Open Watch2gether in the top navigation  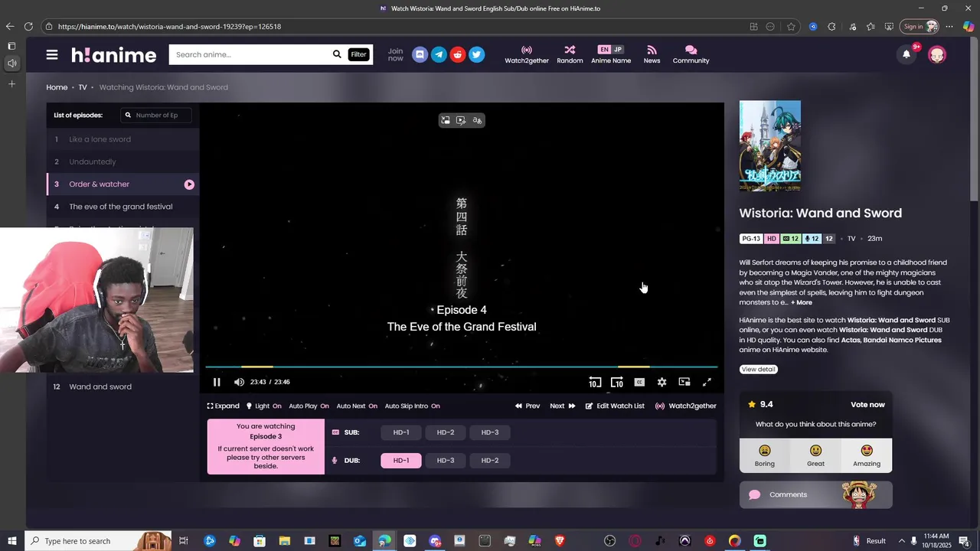(527, 54)
